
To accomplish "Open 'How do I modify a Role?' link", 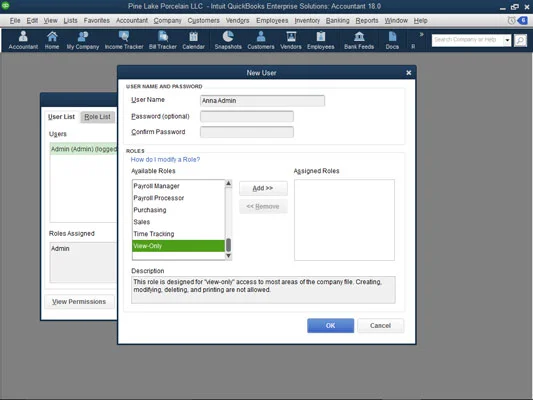I will pos(165,159).
